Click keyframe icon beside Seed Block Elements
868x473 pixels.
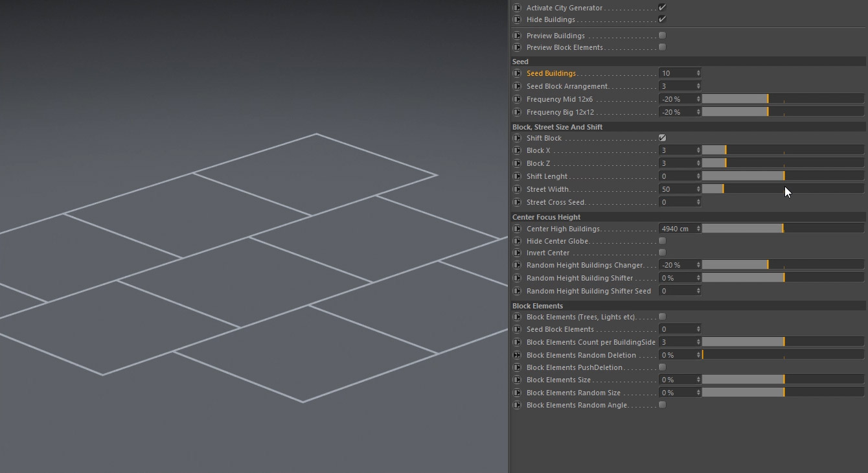(517, 329)
